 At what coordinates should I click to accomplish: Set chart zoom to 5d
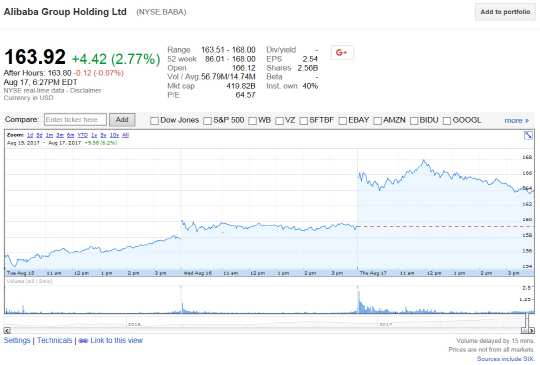click(39, 135)
